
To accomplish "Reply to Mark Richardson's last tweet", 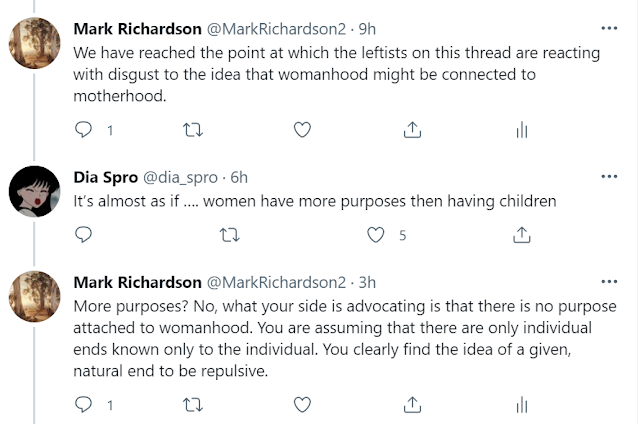I will tap(84, 404).
